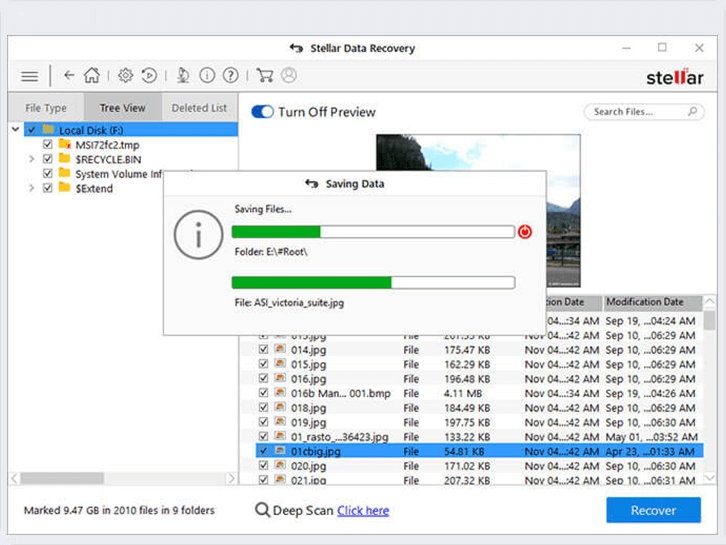Uncheck the 014.jpg checkbox
Image resolution: width=726 pixels, height=545 pixels.
(x=263, y=349)
